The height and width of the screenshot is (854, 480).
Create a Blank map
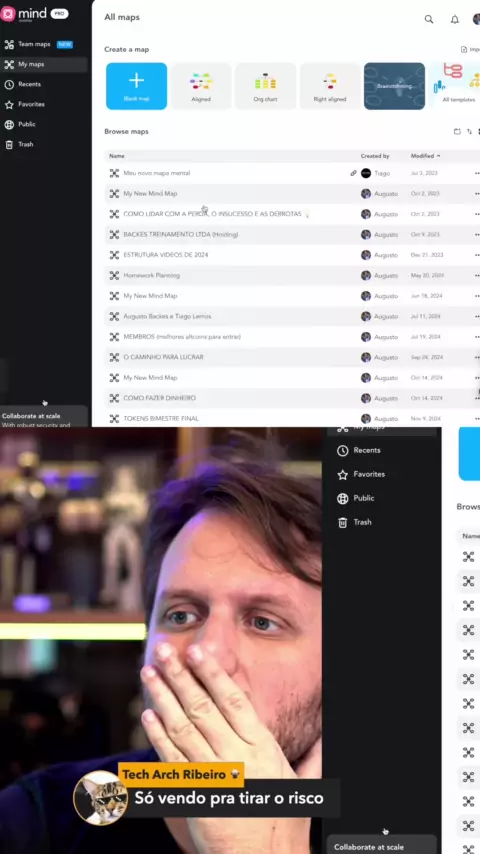click(136, 86)
